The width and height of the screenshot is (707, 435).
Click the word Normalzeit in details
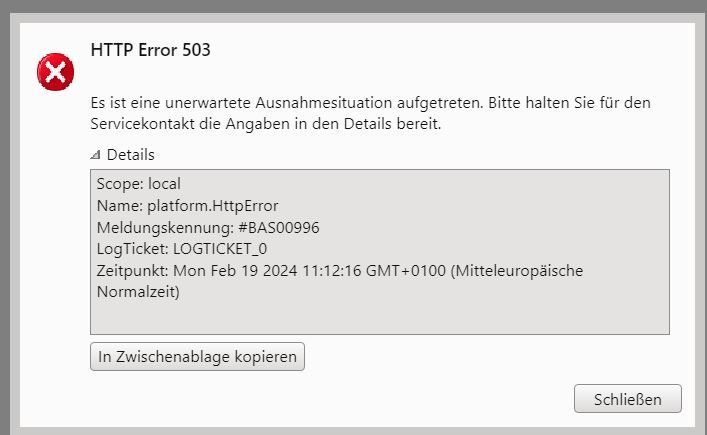(138, 293)
